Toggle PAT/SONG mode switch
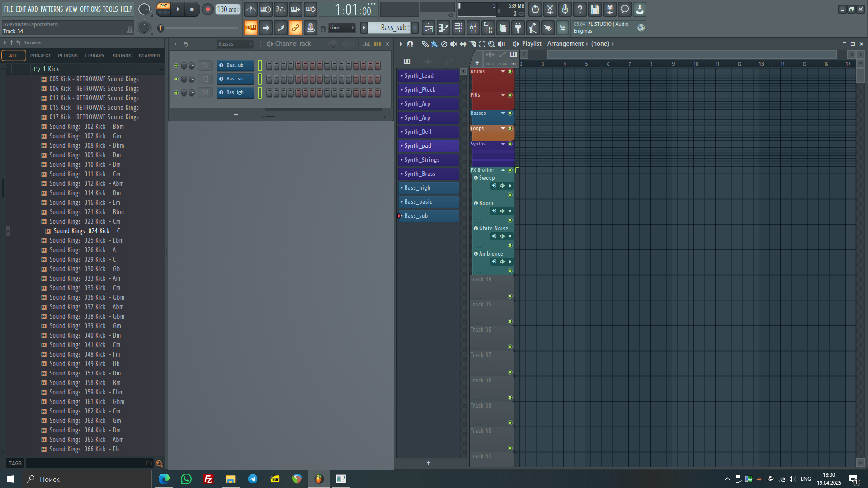 164,9
